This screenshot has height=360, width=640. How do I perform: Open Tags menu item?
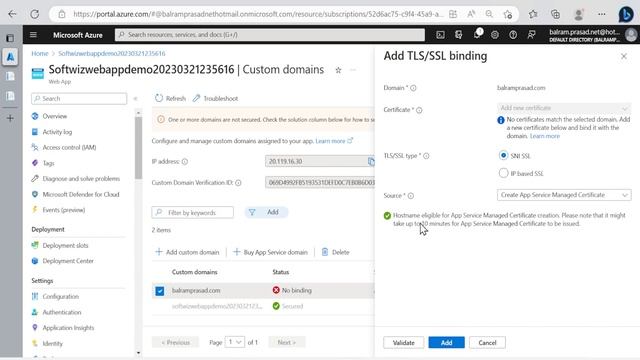(48, 163)
